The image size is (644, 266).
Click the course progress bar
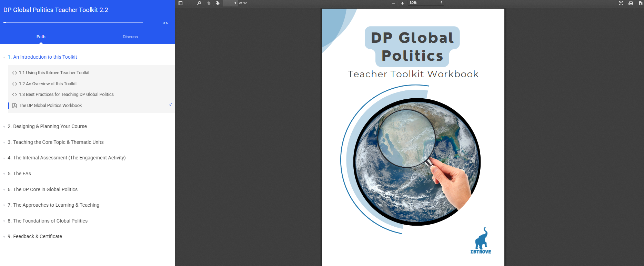pyautogui.click(x=73, y=22)
